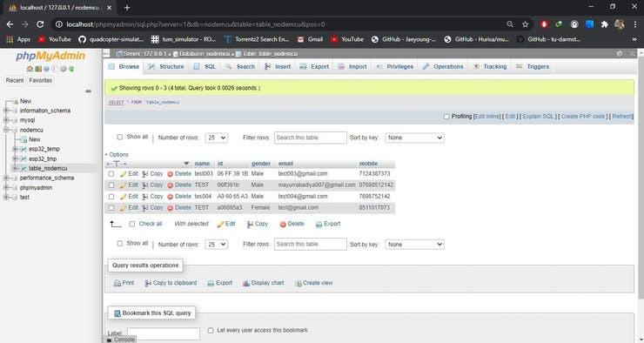Click the browser Back arrow
The image size is (644, 343).
pyautogui.click(x=10, y=24)
